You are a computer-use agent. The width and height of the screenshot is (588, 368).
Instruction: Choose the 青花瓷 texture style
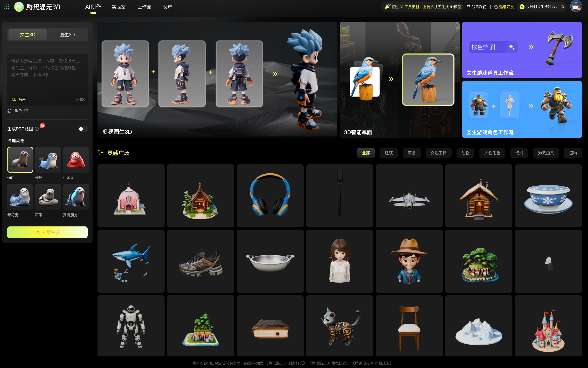pos(20,197)
